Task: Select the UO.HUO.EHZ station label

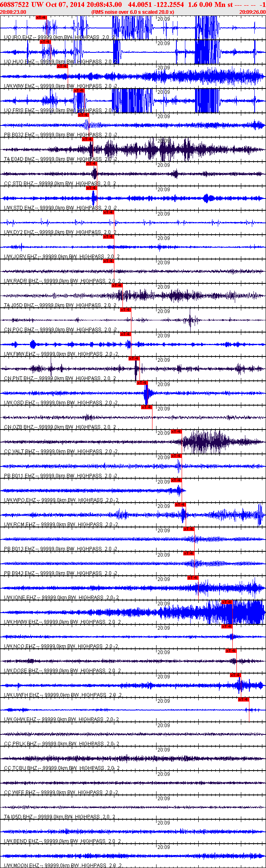Action: tap(60, 62)
